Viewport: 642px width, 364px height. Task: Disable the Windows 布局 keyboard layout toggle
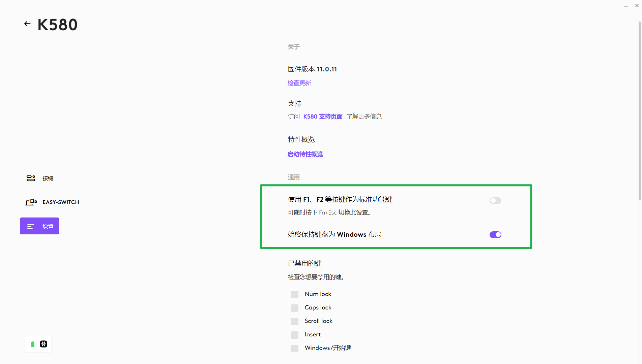(x=495, y=235)
